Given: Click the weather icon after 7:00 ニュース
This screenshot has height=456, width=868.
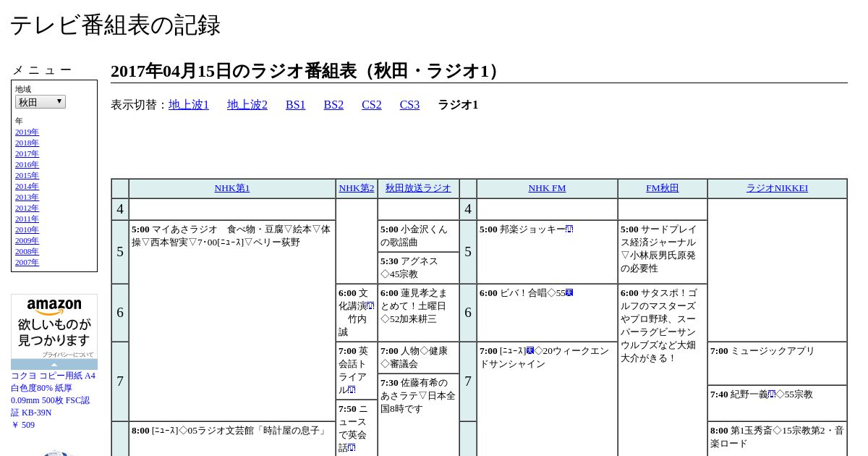Looking at the screenshot, I should pos(530,350).
